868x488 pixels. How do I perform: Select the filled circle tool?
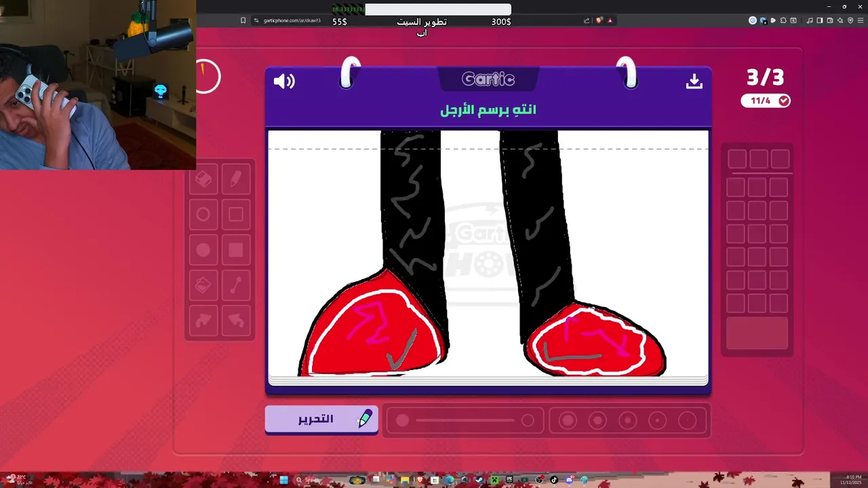203,250
